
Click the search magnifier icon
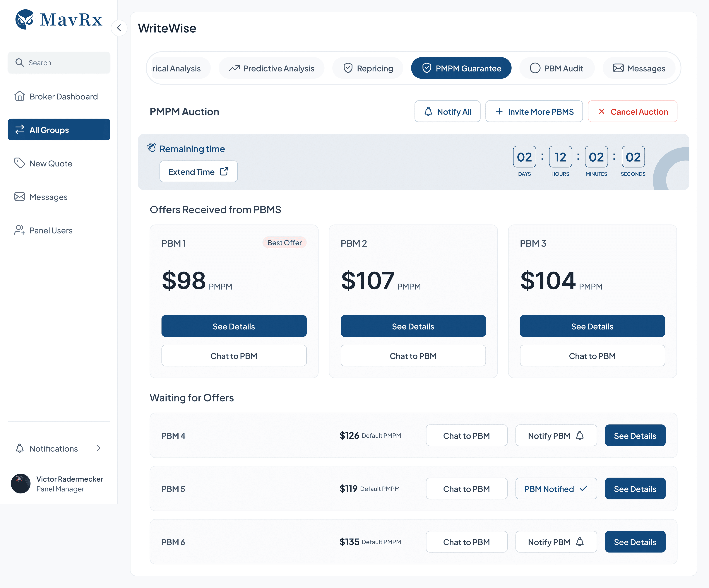pos(20,62)
